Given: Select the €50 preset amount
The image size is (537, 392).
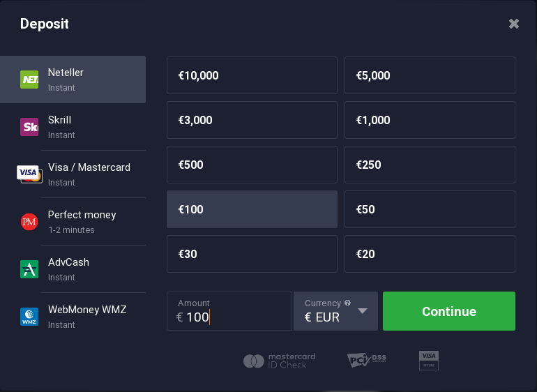Looking at the screenshot, I should point(430,209).
